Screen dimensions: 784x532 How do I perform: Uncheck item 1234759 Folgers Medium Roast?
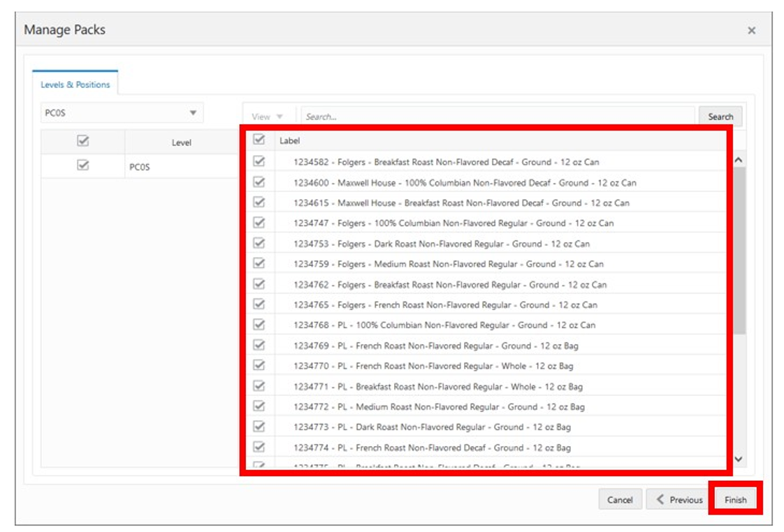click(x=259, y=263)
